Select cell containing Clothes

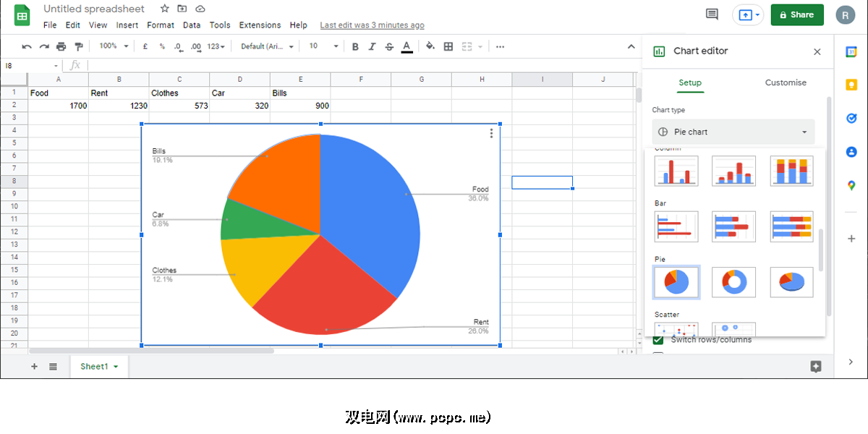point(179,93)
